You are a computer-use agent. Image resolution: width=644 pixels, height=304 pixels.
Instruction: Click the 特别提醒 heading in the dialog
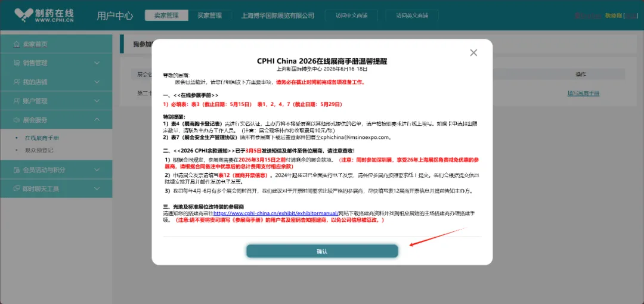point(174,117)
